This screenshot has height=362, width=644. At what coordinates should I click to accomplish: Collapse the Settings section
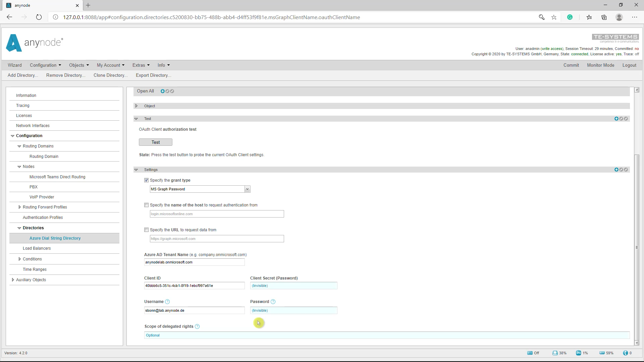pos(136,170)
